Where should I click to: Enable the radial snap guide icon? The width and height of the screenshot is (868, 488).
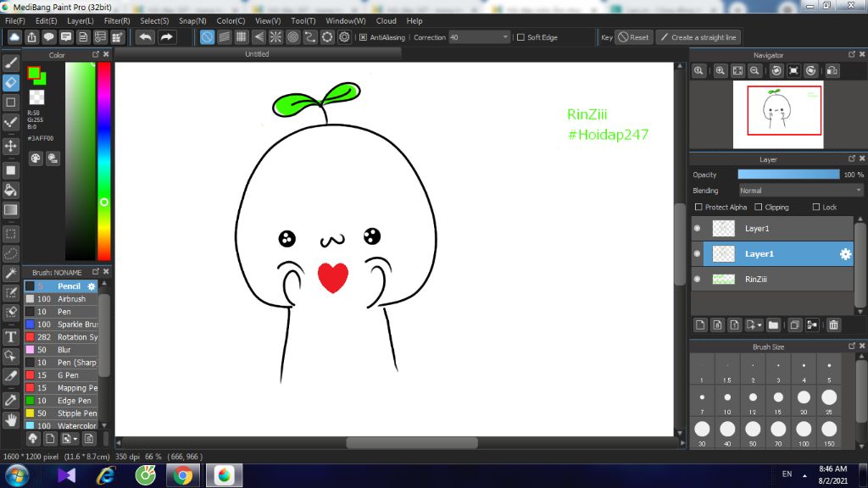click(x=275, y=37)
